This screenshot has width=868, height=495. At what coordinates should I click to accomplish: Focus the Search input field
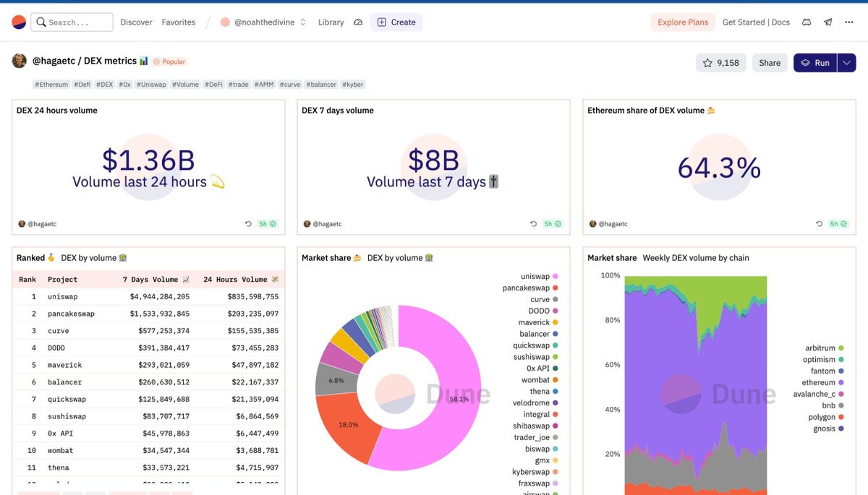point(72,22)
